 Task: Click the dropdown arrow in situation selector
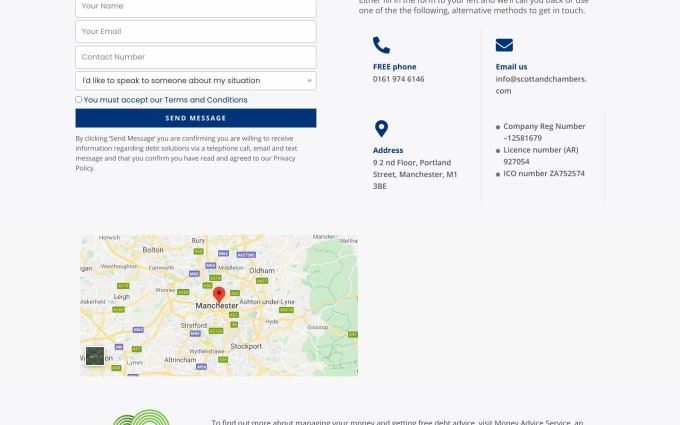(310, 80)
